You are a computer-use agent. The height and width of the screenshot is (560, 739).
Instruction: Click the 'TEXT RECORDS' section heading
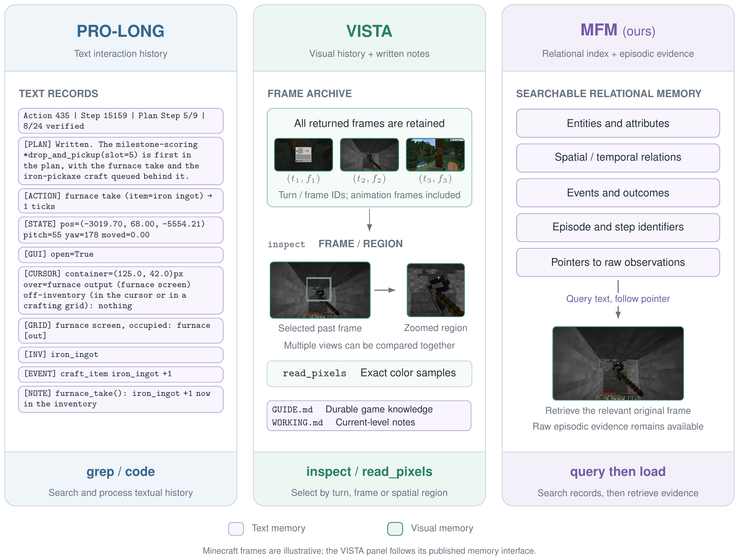click(x=59, y=94)
